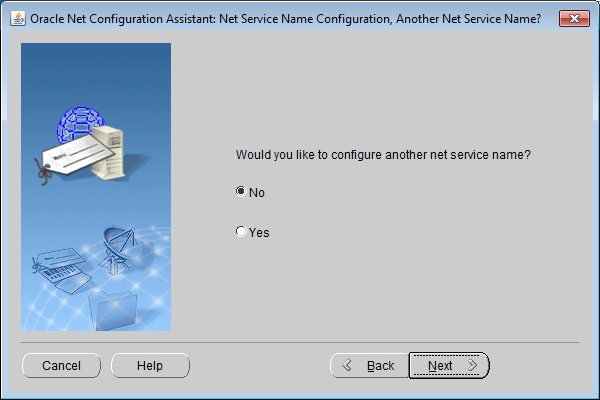Select the No radio button
600x400 pixels.
coord(241,191)
